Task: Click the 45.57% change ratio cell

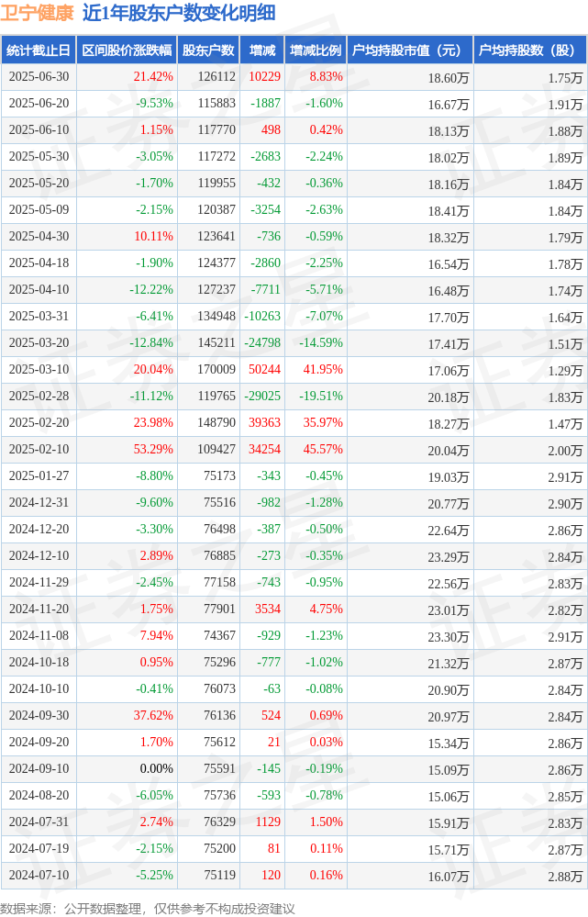Action: (x=323, y=449)
